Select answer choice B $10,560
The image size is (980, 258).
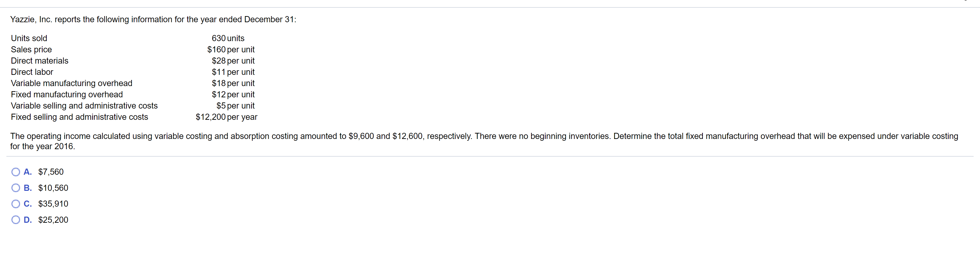(x=53, y=187)
